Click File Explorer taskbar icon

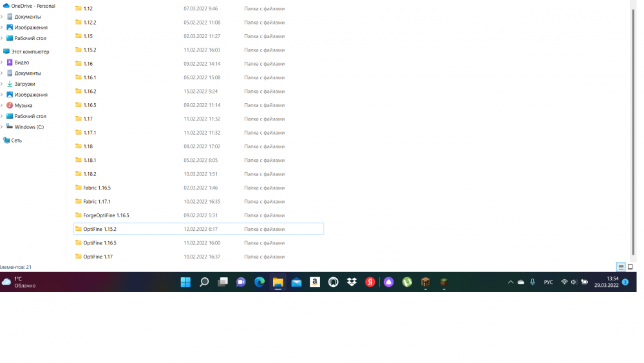278,282
